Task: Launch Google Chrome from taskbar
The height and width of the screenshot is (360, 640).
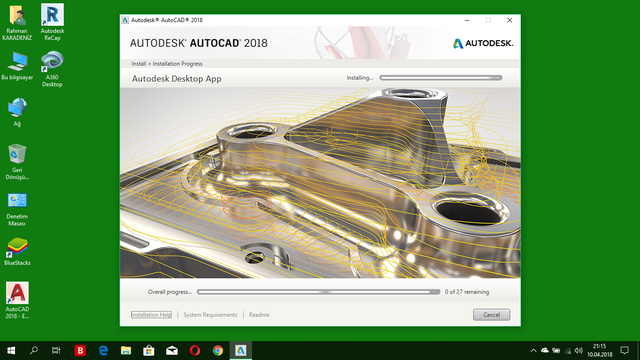Action: point(218,350)
